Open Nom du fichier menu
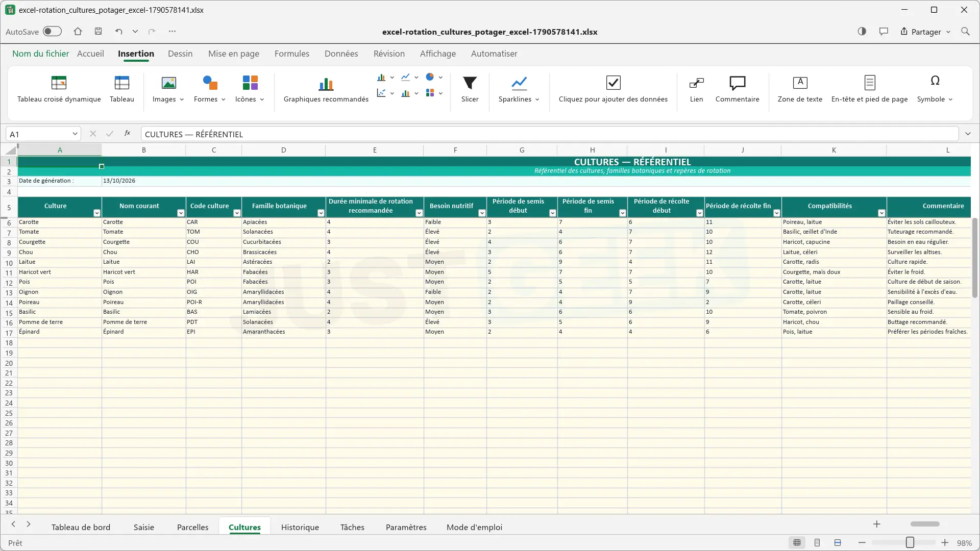The height and width of the screenshot is (551, 980). [x=40, y=54]
